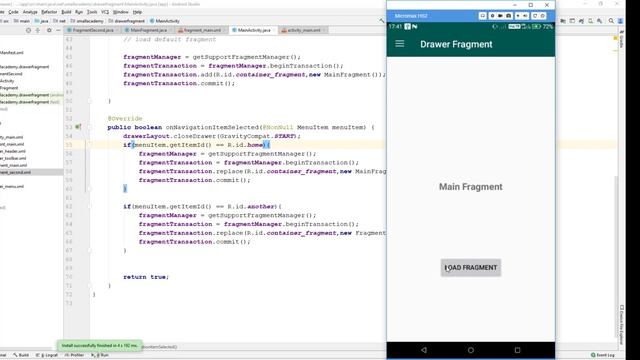Collapse the code fold at line 60
Screen dimensions: 640x360
(x=89, y=189)
